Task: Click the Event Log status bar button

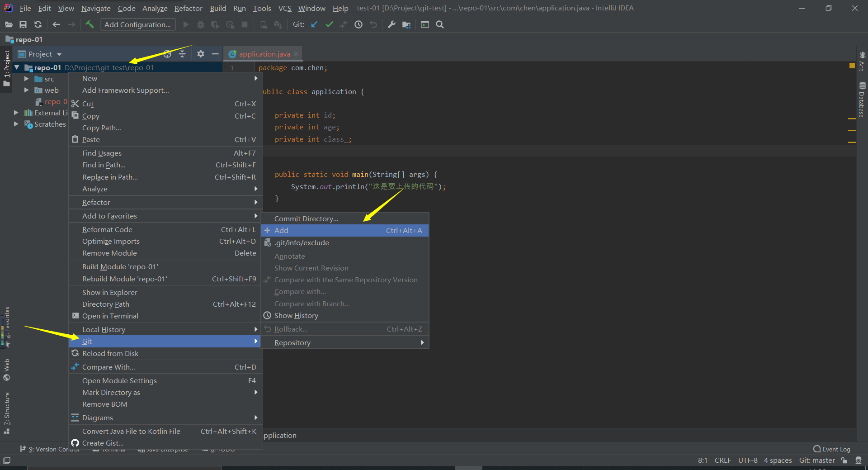Action: [x=832, y=449]
